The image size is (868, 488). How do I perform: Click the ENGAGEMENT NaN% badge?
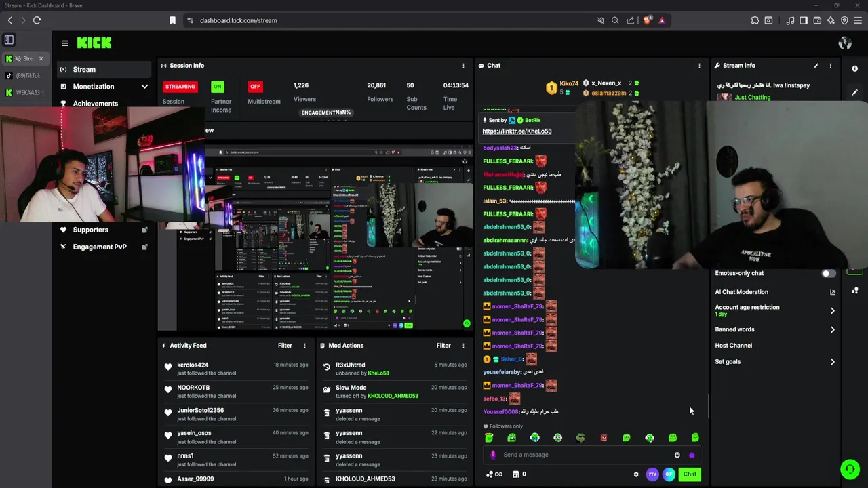[326, 113]
